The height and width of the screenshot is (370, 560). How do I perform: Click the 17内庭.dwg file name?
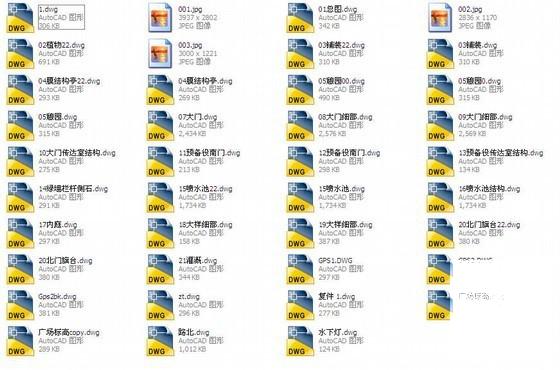(x=58, y=225)
